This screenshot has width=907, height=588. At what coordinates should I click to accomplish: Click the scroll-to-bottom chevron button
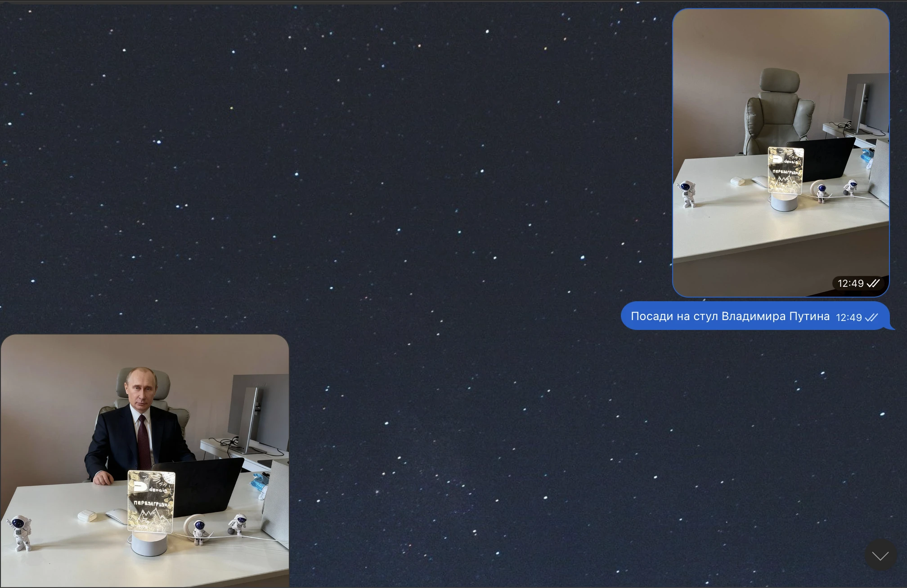(x=880, y=556)
